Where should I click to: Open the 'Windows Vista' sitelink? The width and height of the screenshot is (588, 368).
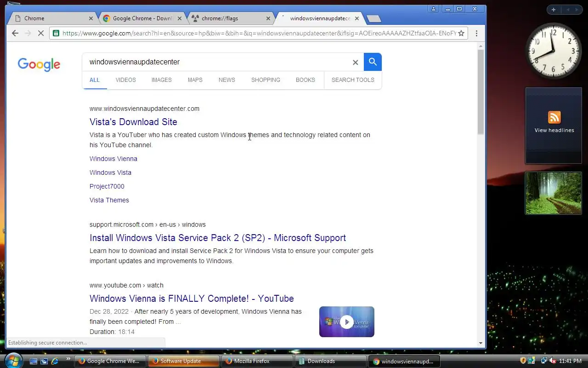[x=110, y=172]
